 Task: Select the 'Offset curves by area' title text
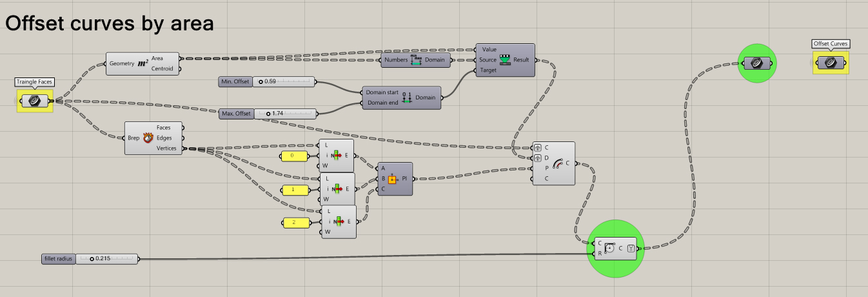tap(109, 23)
